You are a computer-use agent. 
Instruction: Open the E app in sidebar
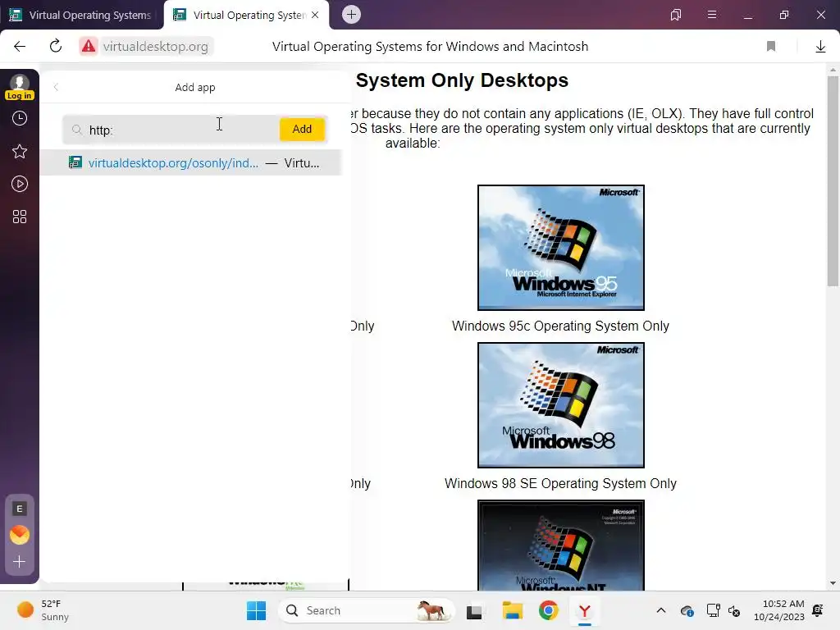[20, 509]
